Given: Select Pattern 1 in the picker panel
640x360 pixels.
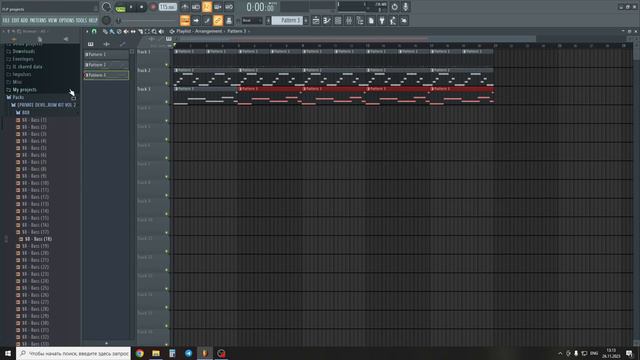Looking at the screenshot, I should (106, 54).
